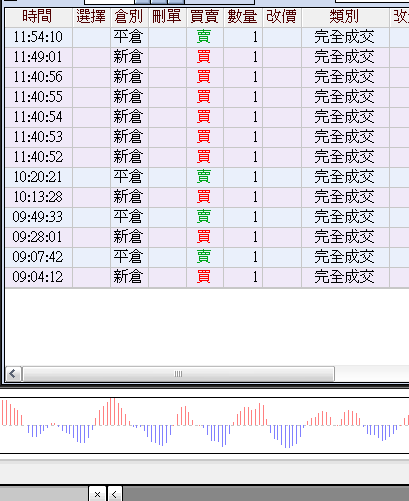409x501 pixels.
Task: Click quantity 1 in the 11:40:55 row
Action: [x=255, y=97]
